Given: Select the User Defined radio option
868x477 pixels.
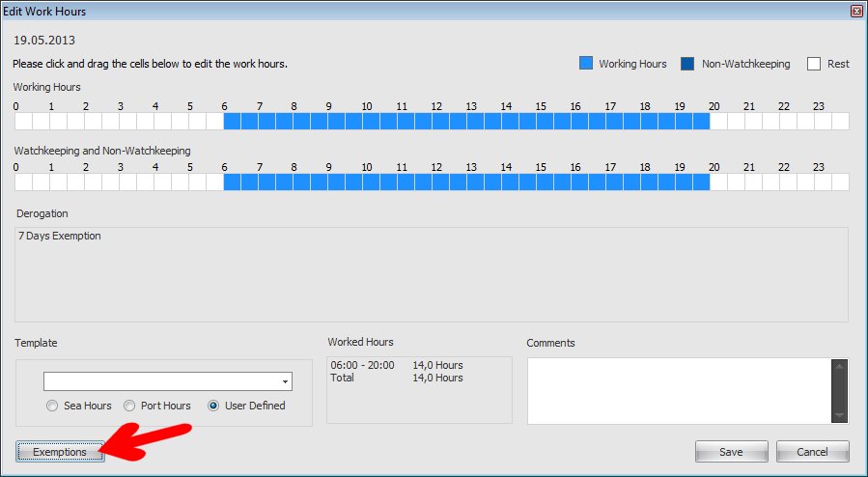Looking at the screenshot, I should (x=213, y=406).
